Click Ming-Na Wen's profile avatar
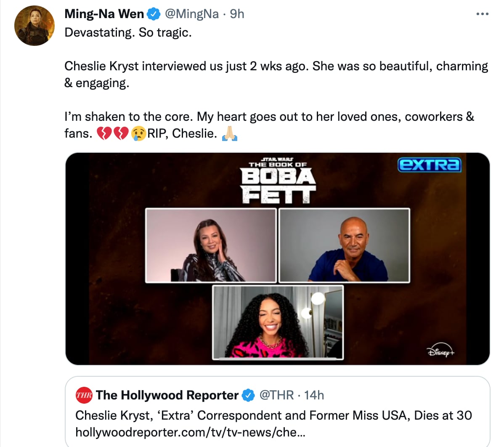The width and height of the screenshot is (504, 447). [x=34, y=26]
